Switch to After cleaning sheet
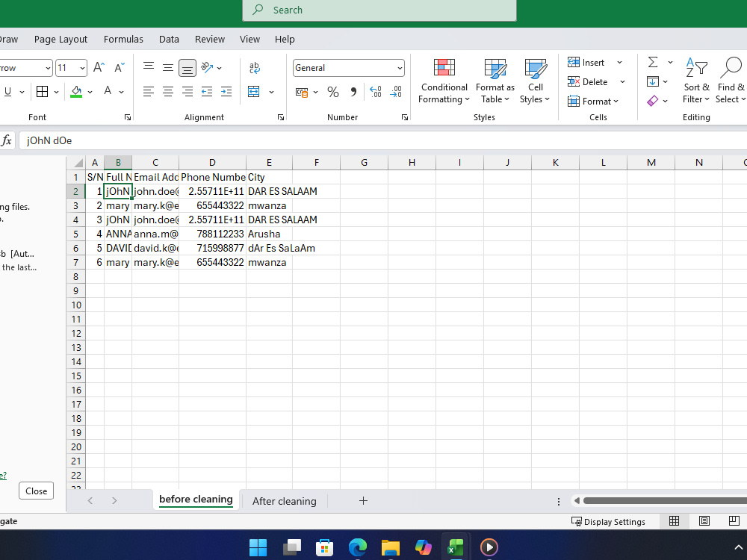 coord(285,501)
